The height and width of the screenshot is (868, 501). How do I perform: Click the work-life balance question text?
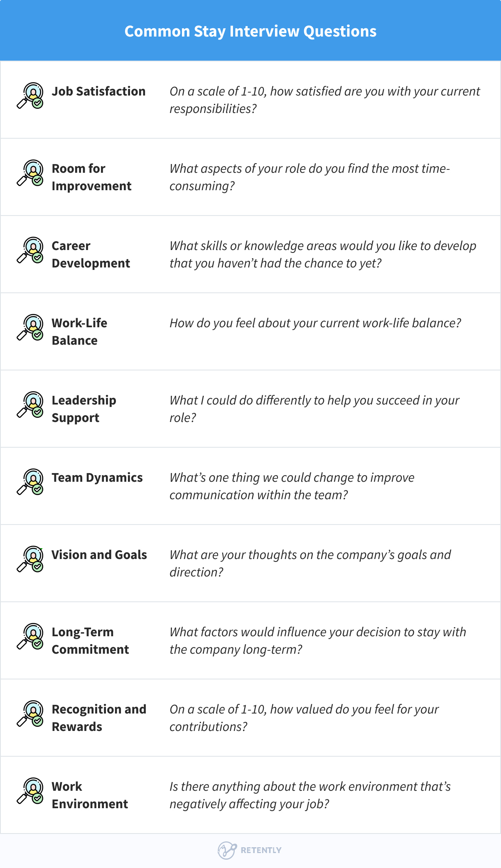(315, 323)
